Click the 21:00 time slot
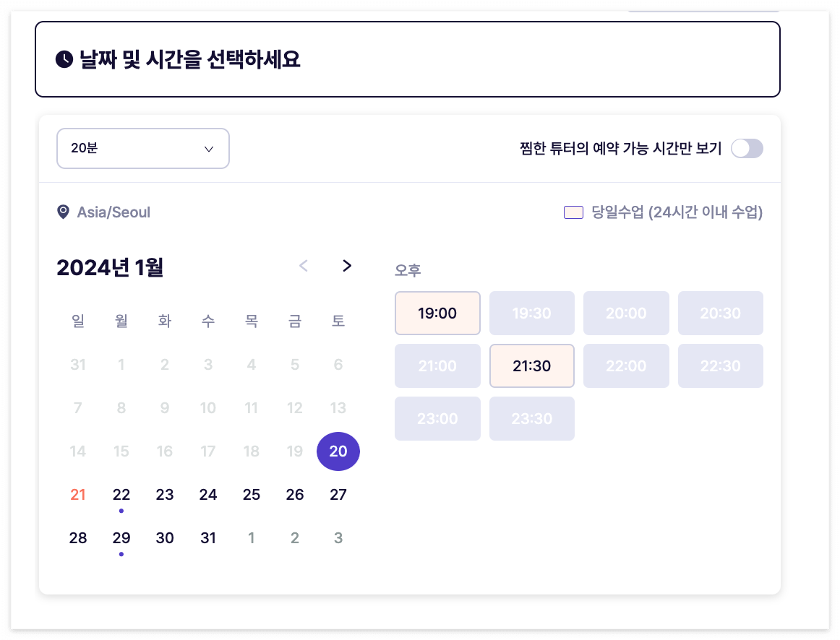 [x=437, y=366]
